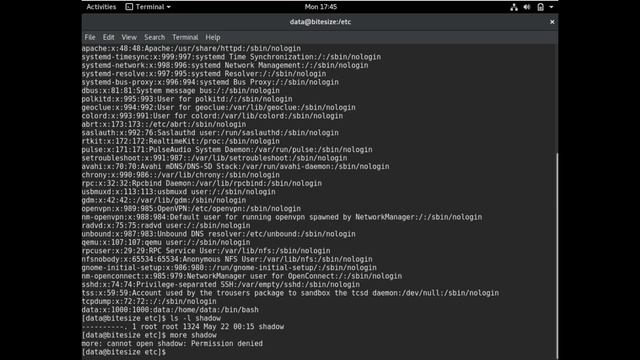
Task: Click the Terminal icon in top bar
Action: [x=129, y=7]
